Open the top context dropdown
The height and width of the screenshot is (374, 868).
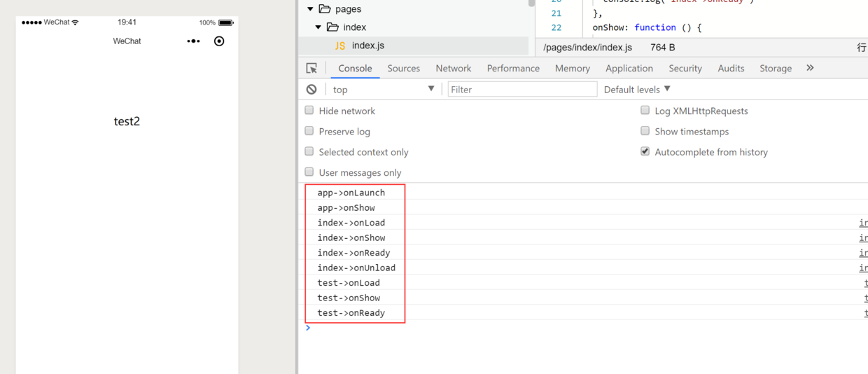(383, 89)
